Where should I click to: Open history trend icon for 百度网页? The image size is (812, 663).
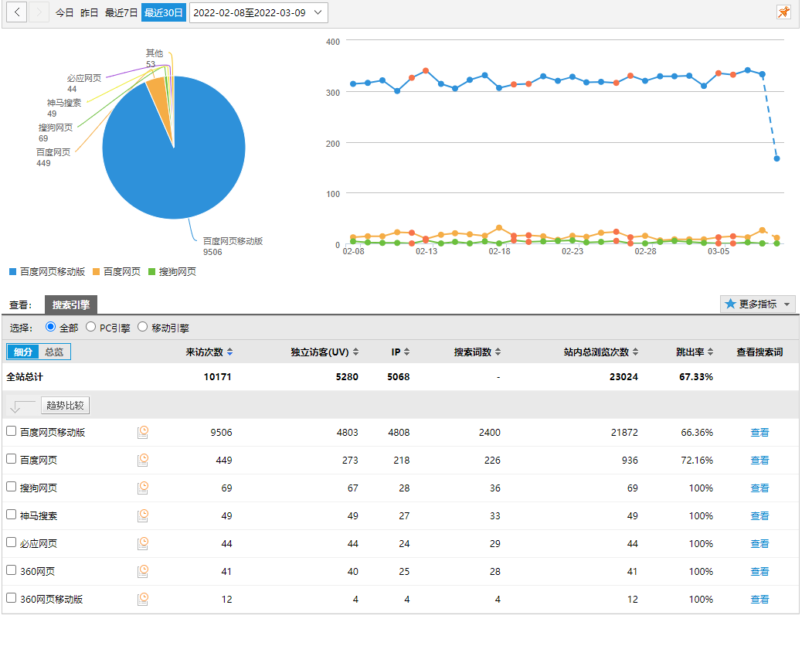click(143, 461)
